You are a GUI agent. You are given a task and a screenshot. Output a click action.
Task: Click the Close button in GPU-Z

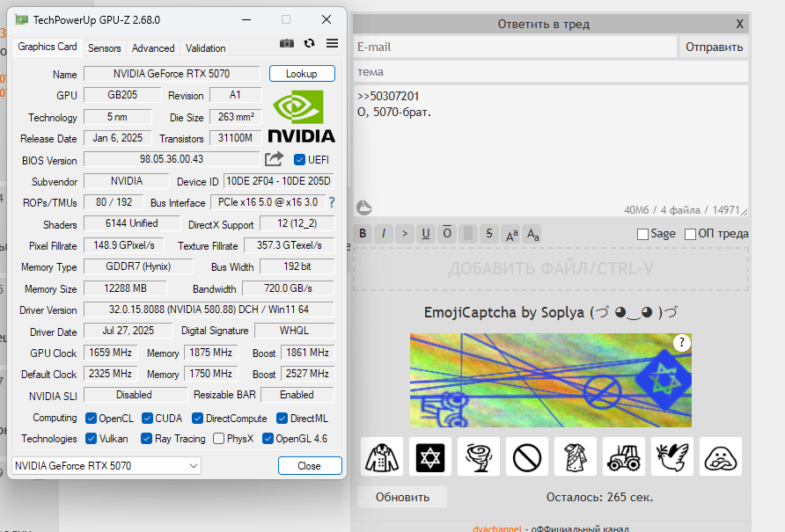[x=310, y=465]
